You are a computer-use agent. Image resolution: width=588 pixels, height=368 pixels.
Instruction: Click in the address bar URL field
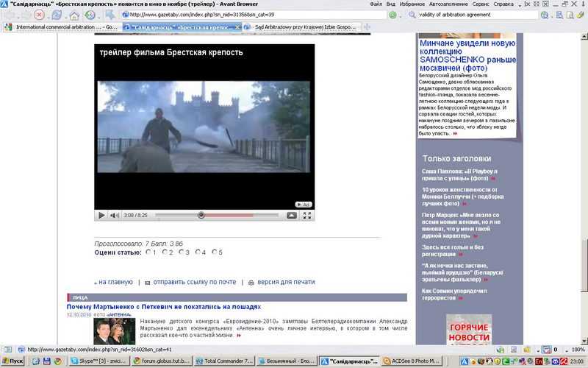pos(254,15)
